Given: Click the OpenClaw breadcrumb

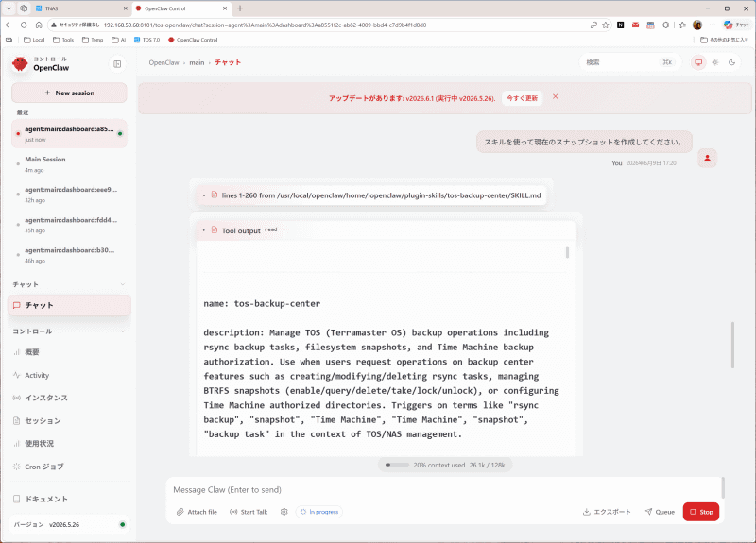Looking at the screenshot, I should click(x=163, y=62).
